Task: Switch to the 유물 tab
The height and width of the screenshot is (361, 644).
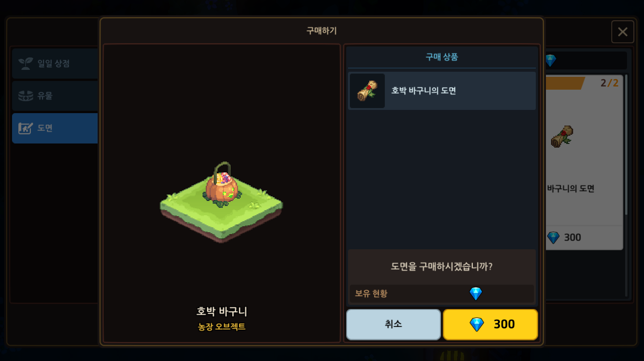Action: click(x=55, y=96)
